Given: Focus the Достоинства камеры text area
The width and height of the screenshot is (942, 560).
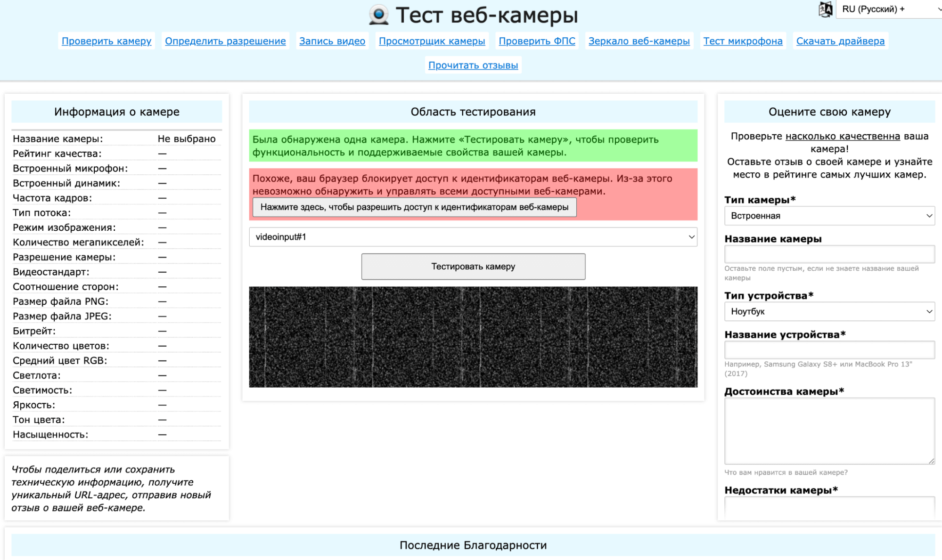Looking at the screenshot, I should (x=829, y=430).
